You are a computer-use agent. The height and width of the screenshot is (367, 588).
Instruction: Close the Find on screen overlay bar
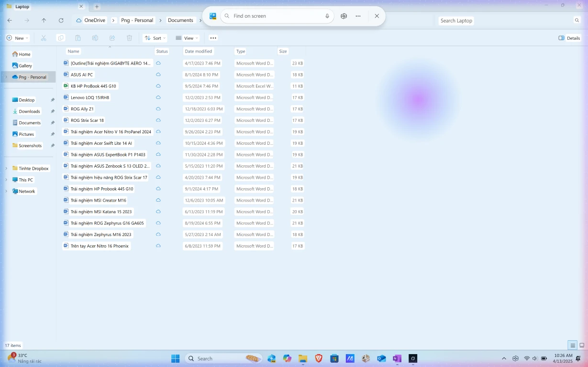coord(377,16)
